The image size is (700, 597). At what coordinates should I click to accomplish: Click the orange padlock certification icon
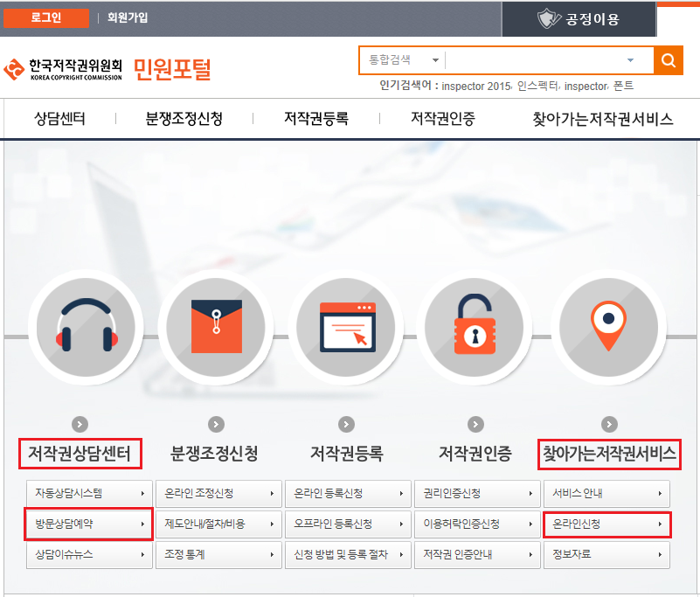(x=475, y=325)
